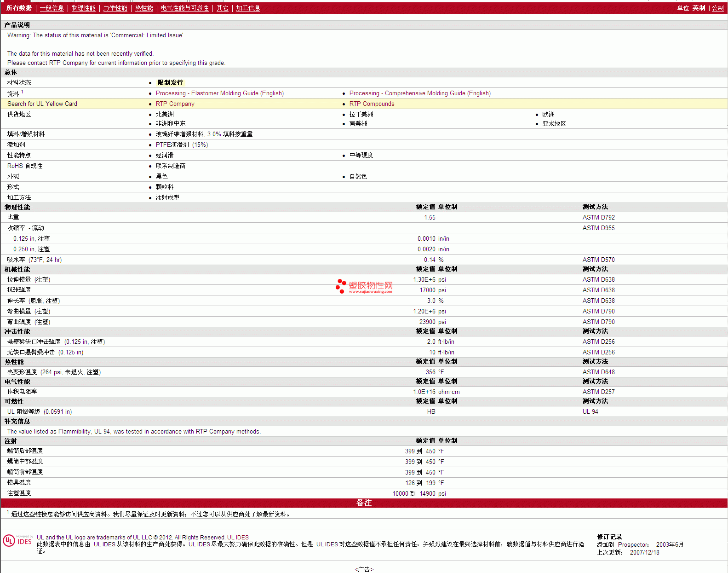Select the 拉丁美洲 region entry
728x573 pixels.
(361, 114)
